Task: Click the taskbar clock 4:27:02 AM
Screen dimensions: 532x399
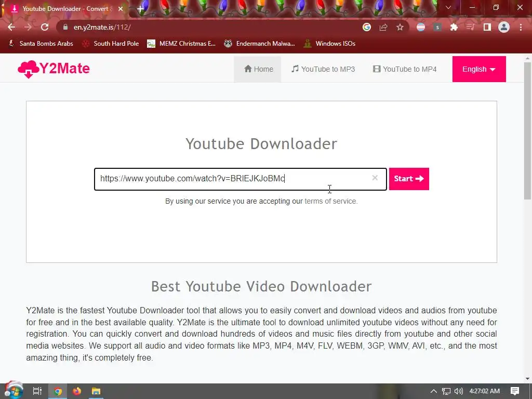Action: (x=484, y=391)
